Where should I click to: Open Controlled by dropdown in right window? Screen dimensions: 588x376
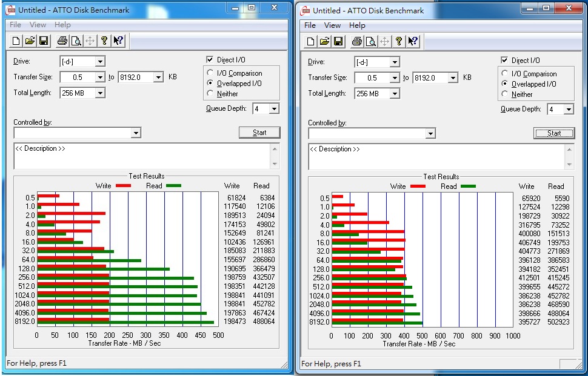pyautogui.click(x=430, y=133)
